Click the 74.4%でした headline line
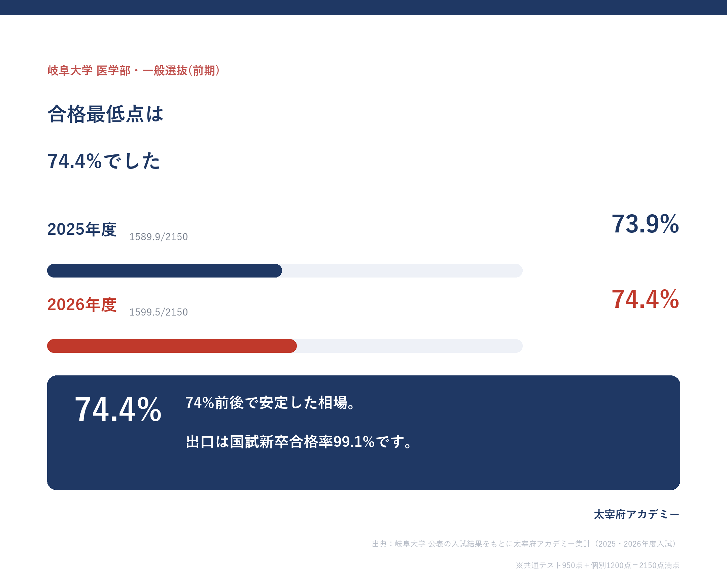This screenshot has height=588, width=727. (x=103, y=160)
